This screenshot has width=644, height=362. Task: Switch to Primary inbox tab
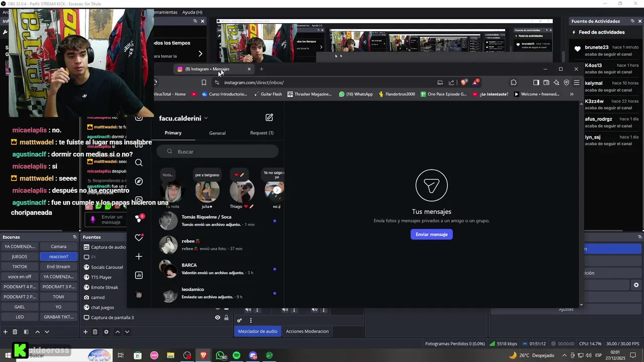point(173,133)
